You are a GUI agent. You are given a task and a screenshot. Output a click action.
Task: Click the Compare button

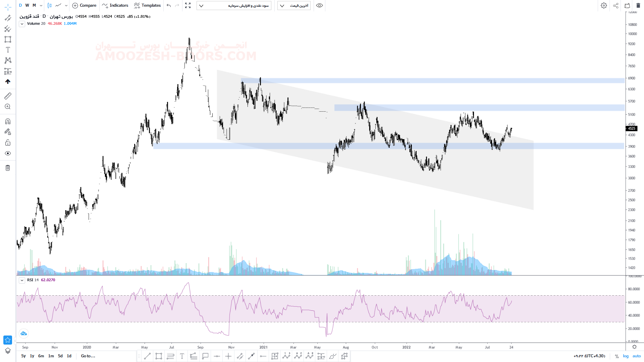[84, 5]
